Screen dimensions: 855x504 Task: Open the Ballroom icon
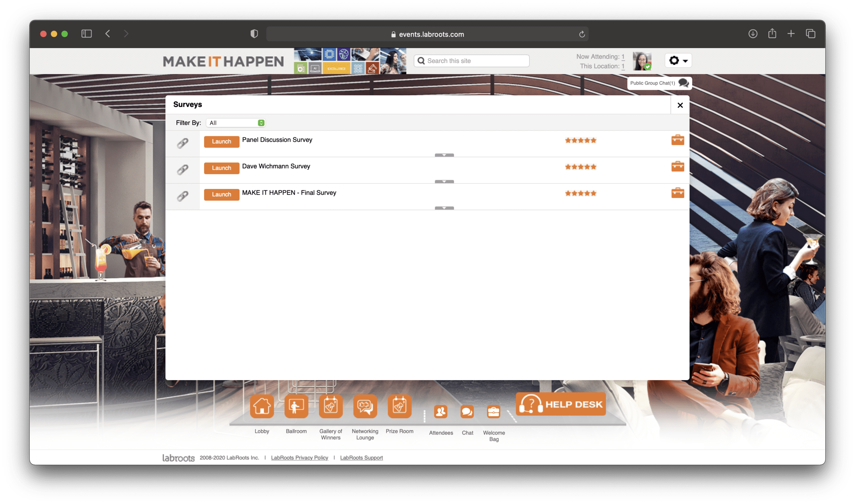click(296, 406)
